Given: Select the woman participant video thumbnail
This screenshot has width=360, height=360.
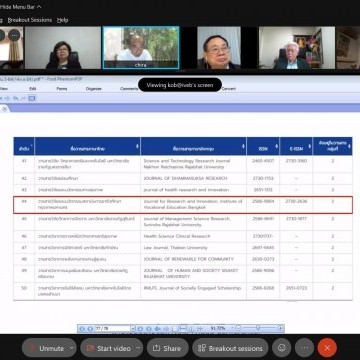Looking at the screenshot, I should [63, 48].
